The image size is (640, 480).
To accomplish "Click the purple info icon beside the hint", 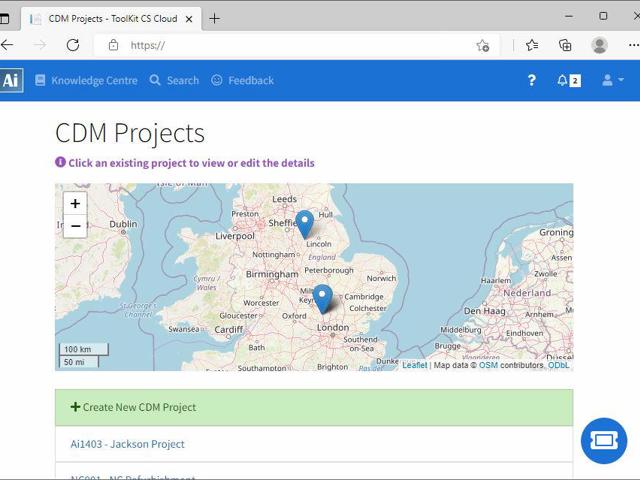I will pos(60,162).
